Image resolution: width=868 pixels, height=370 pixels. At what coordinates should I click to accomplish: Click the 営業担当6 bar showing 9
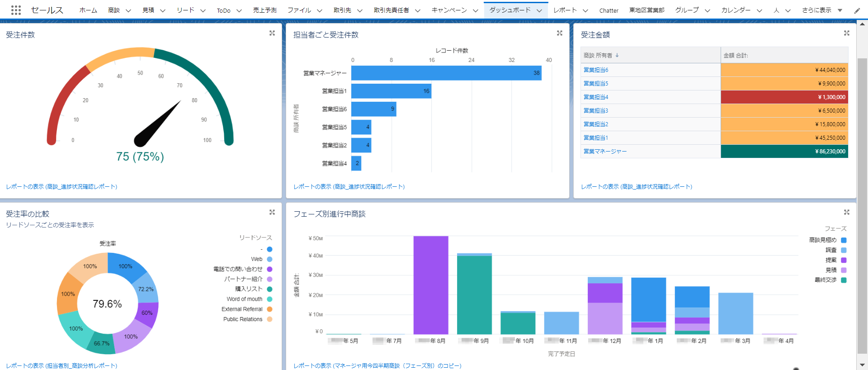(x=374, y=109)
